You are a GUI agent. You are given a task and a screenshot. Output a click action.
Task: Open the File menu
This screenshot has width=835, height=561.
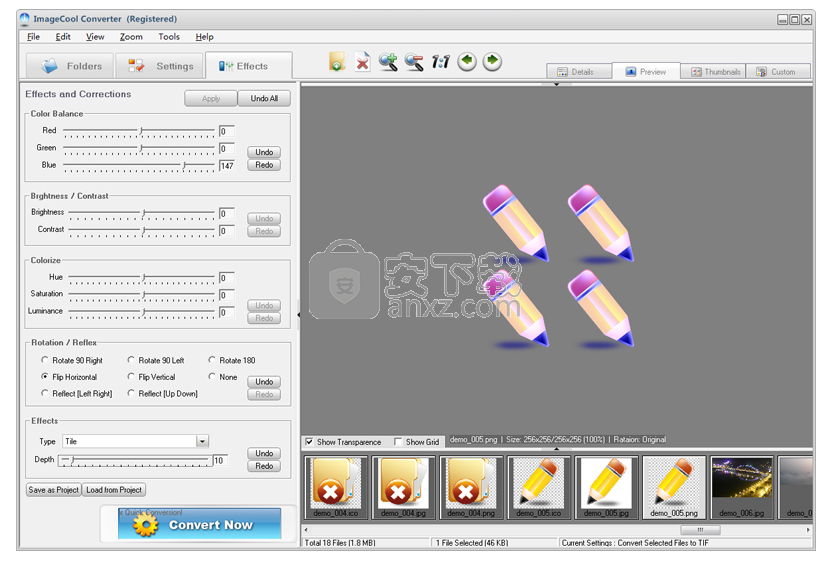tap(33, 37)
